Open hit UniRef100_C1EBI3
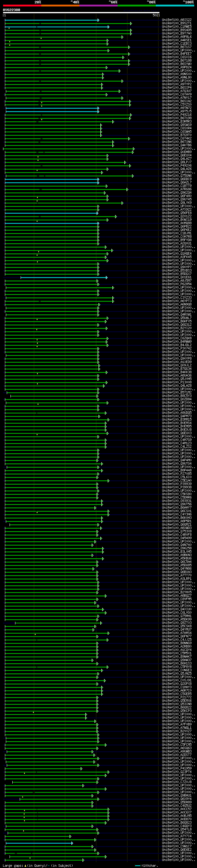Screen dimensions: 197x868 pos(177,43)
